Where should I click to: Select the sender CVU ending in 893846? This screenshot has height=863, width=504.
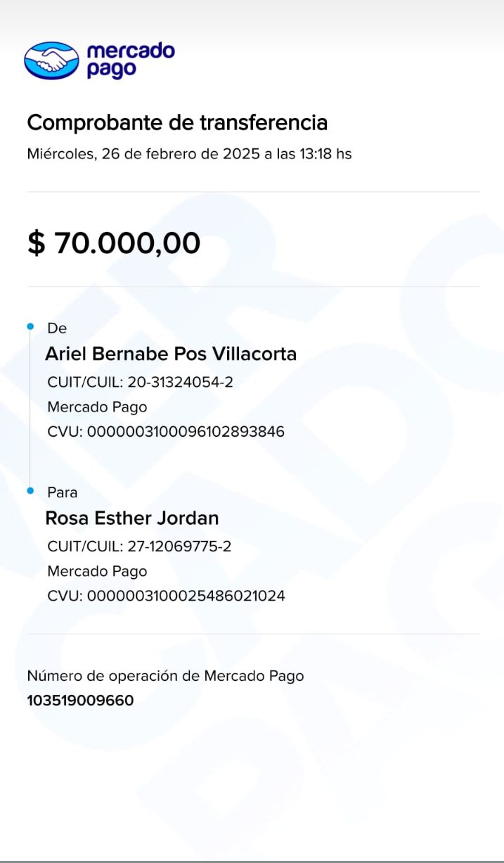click(x=166, y=431)
